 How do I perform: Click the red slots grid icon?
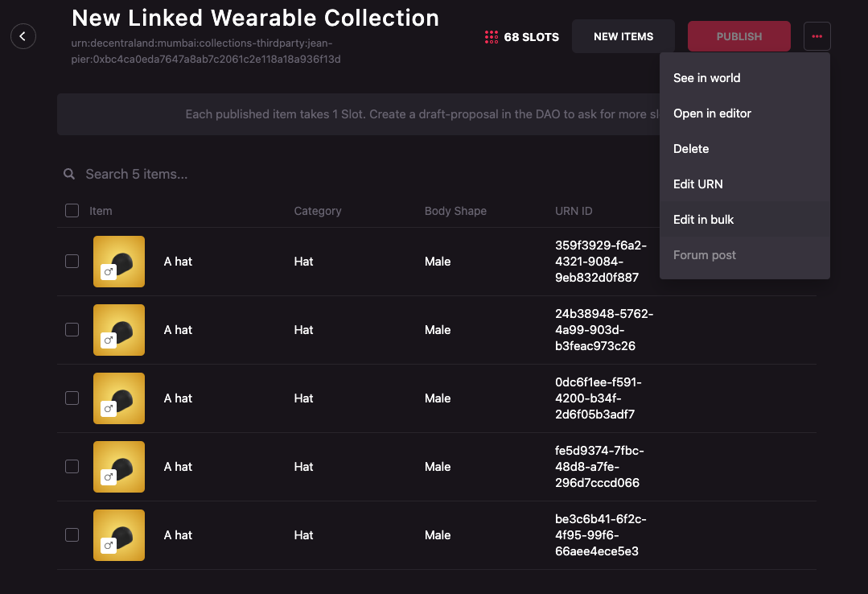pyautogui.click(x=491, y=37)
